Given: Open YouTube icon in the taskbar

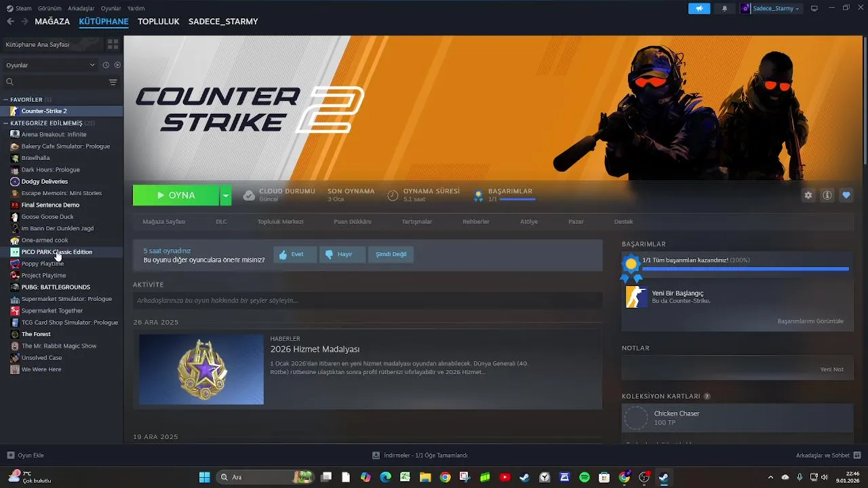Looking at the screenshot, I should [x=505, y=477].
